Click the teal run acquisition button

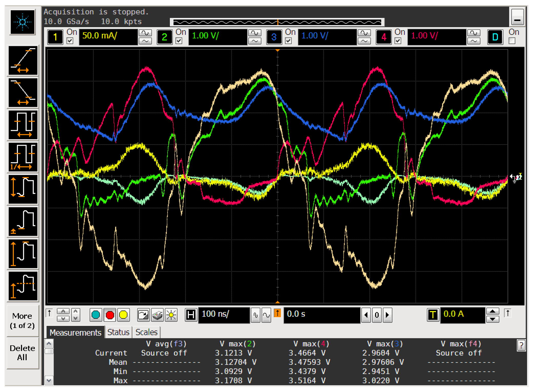96,315
